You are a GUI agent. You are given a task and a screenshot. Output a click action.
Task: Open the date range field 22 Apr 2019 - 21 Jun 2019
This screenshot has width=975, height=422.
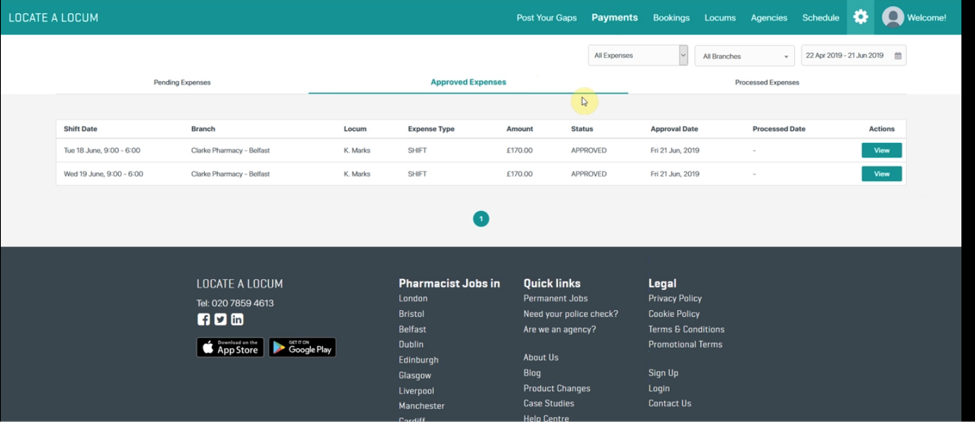click(853, 55)
